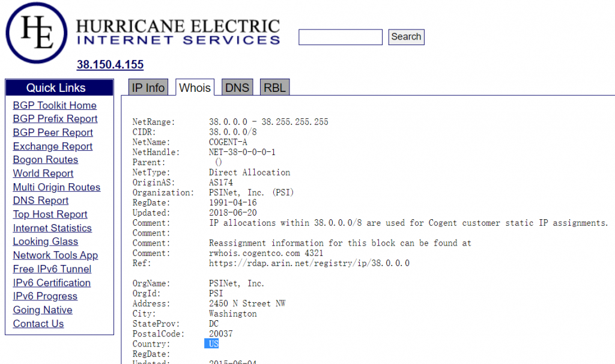Visit the DNS Report link
615x364 pixels.
click(x=40, y=201)
